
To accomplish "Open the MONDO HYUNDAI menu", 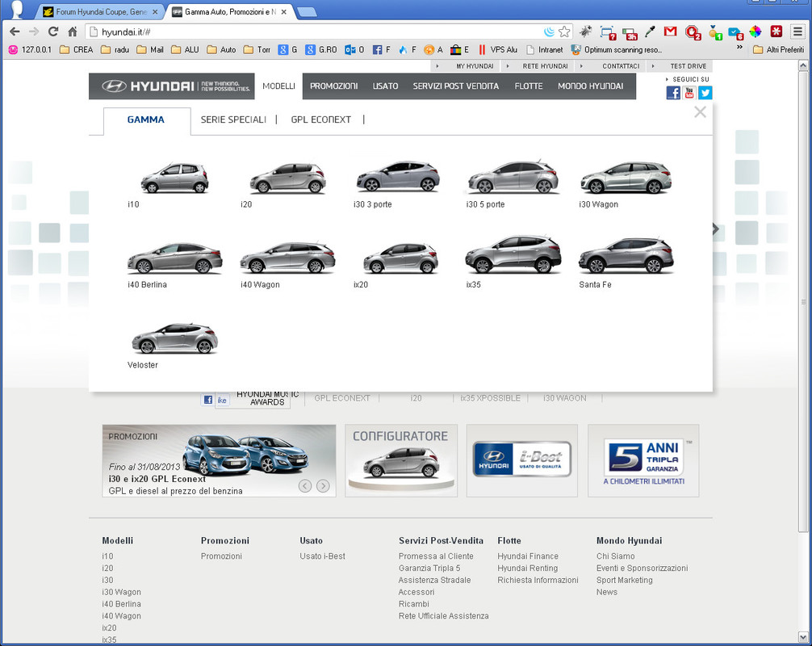I will coord(590,86).
